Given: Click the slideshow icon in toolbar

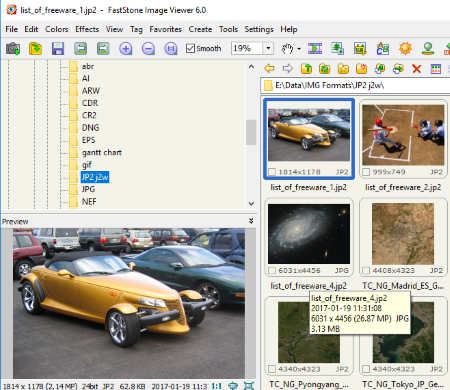Looking at the screenshot, I should click(315, 49).
